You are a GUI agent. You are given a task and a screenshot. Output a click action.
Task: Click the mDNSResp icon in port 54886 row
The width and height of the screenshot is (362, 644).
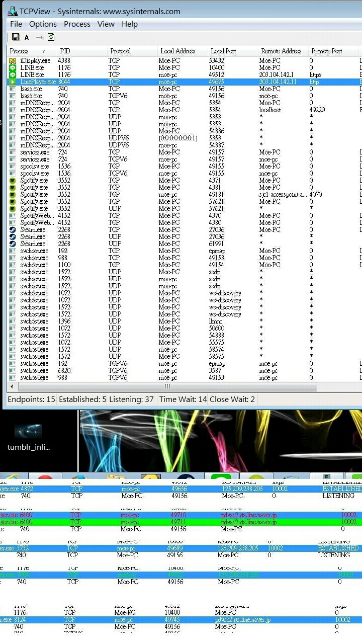[13, 131]
